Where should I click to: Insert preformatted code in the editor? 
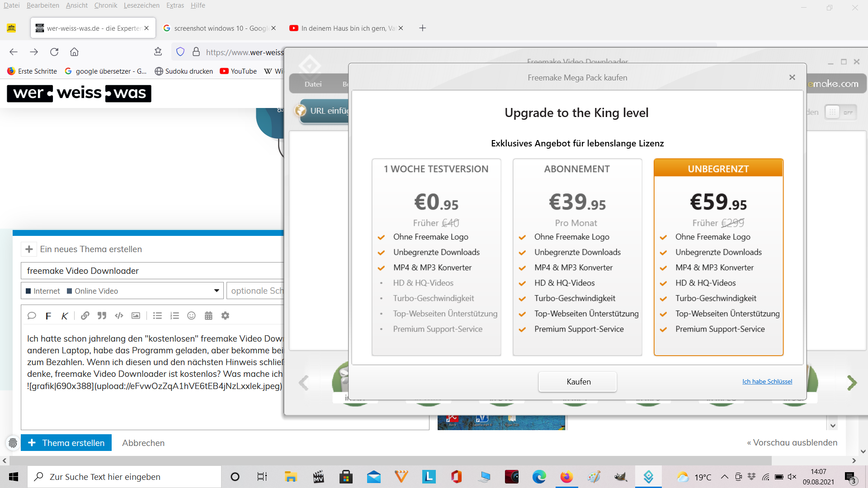coord(119,316)
